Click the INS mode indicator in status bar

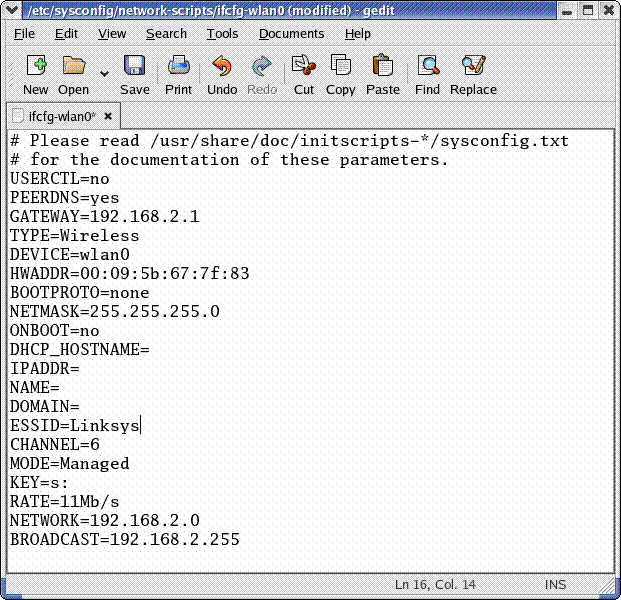point(555,585)
